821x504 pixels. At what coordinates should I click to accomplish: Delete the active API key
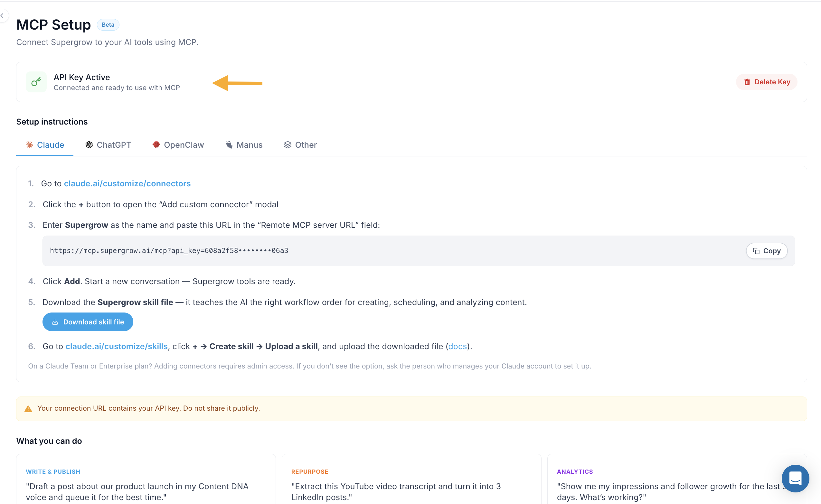(766, 82)
